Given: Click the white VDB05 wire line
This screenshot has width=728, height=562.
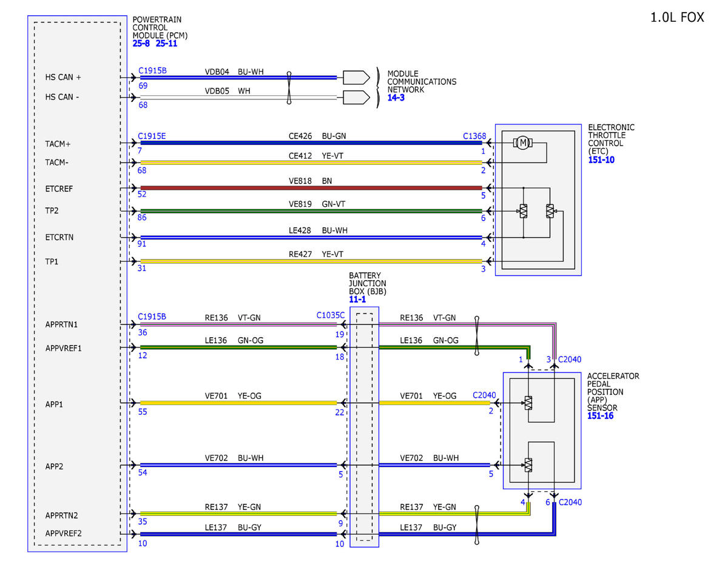Looking at the screenshot, I should 238,97.
